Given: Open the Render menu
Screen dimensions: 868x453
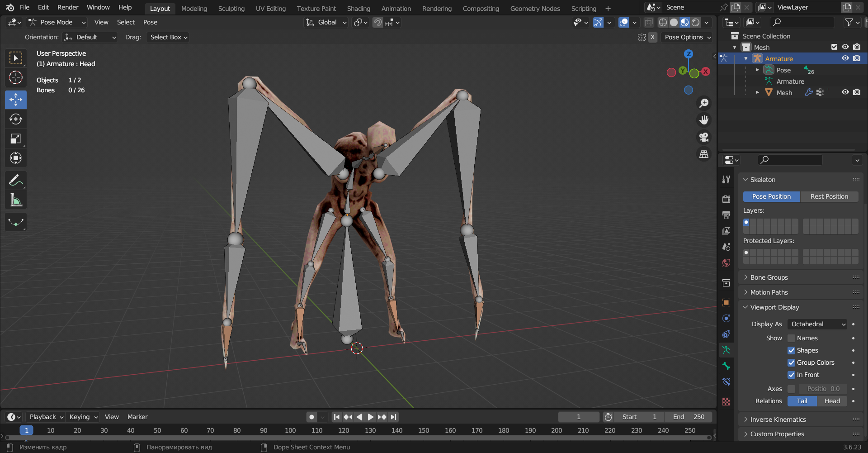Looking at the screenshot, I should coord(68,7).
